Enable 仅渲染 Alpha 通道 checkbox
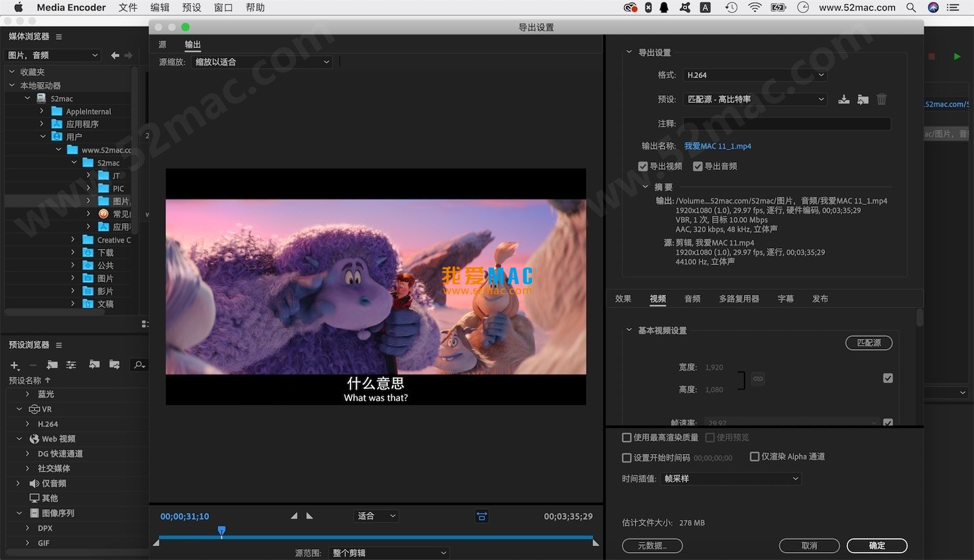 point(755,457)
